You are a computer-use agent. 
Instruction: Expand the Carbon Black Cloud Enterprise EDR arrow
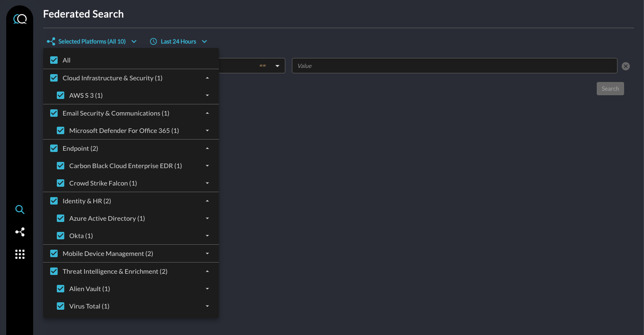pos(207,166)
